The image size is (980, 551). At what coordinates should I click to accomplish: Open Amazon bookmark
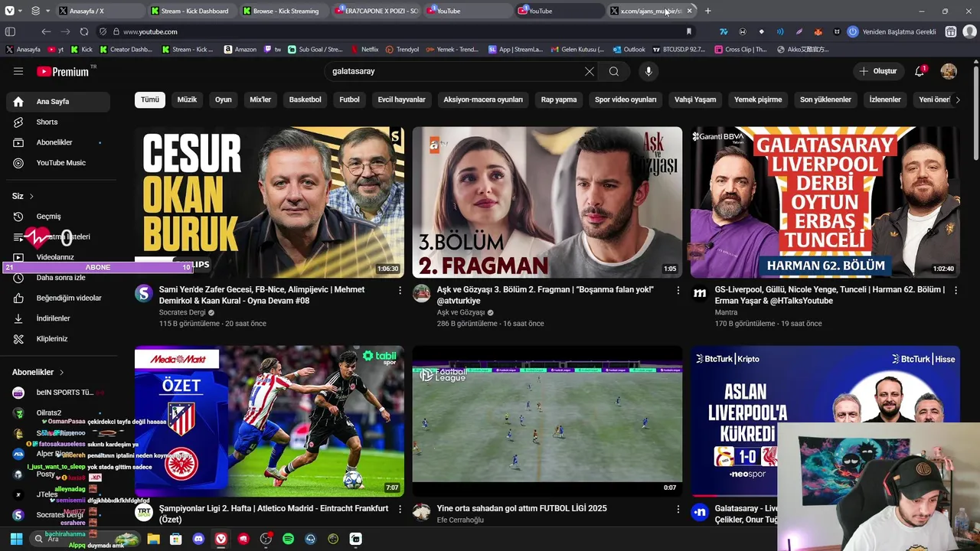(x=240, y=49)
